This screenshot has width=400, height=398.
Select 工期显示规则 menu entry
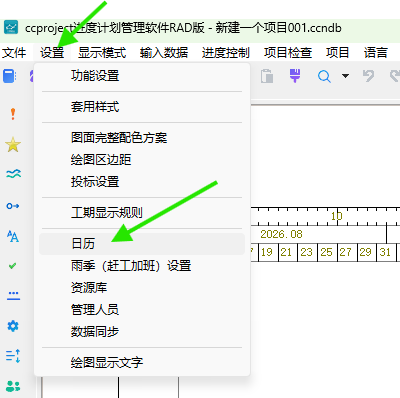tap(142, 213)
